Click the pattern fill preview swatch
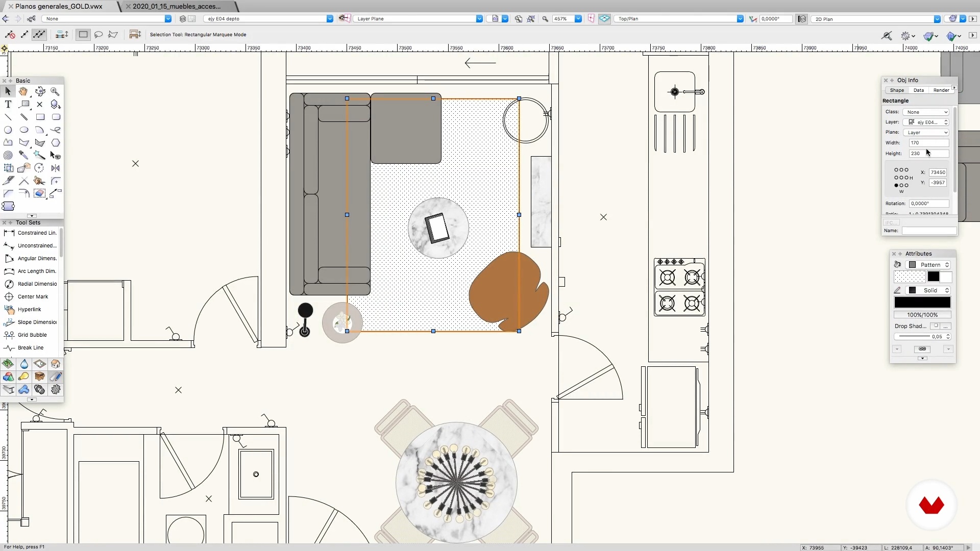The image size is (980, 551). coord(910,277)
